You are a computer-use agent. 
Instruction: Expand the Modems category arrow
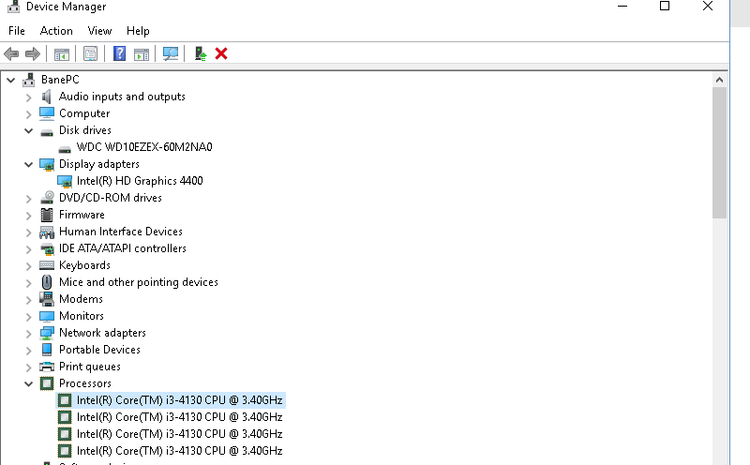point(29,300)
